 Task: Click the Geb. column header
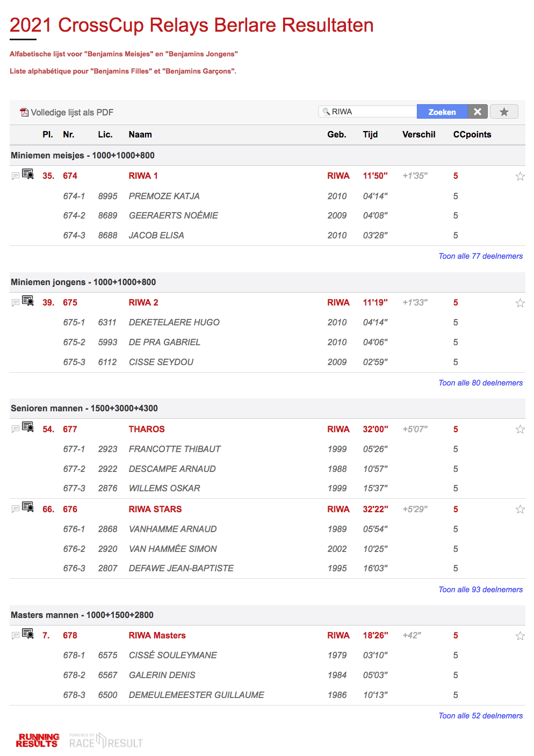click(337, 135)
